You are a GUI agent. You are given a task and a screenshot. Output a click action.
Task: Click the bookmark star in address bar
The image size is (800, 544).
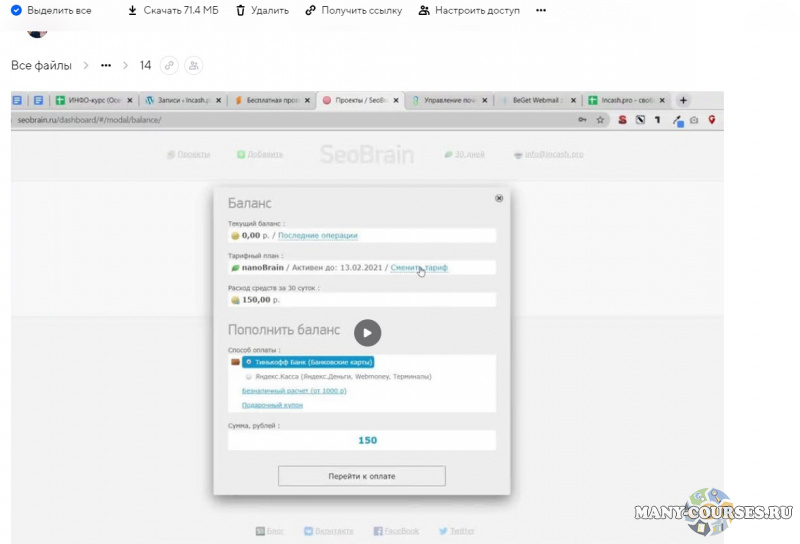pyautogui.click(x=600, y=120)
